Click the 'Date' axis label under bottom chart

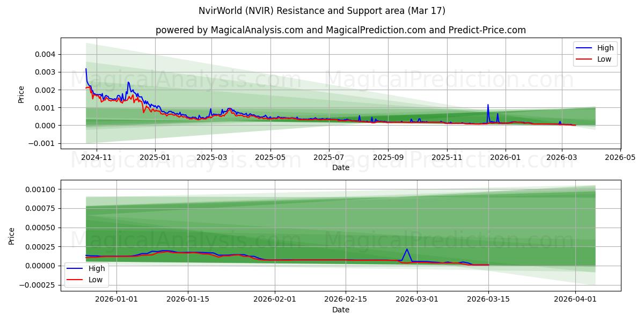click(x=341, y=310)
